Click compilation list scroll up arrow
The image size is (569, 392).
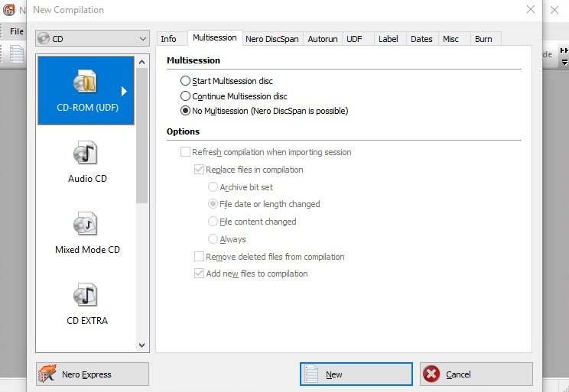[x=142, y=62]
